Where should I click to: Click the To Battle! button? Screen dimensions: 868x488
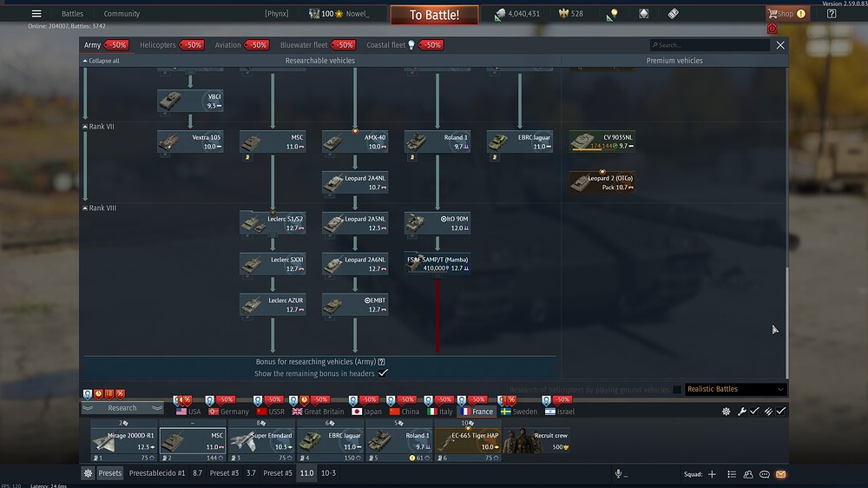434,15
